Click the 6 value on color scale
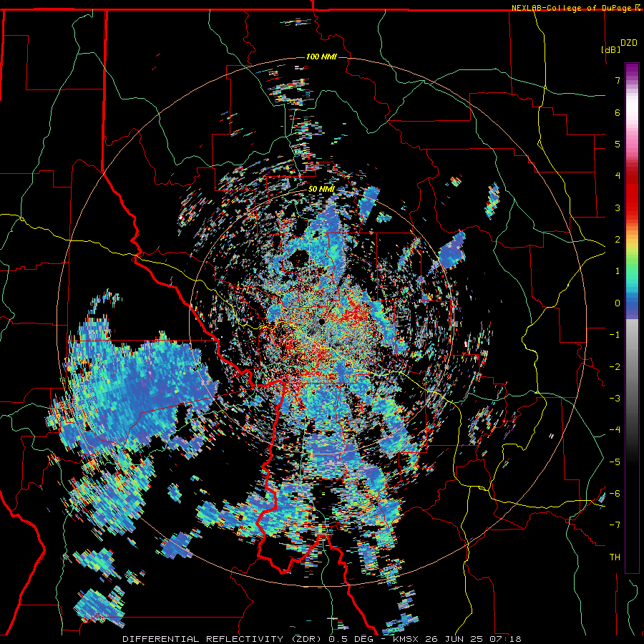644x644 pixels. [618, 112]
